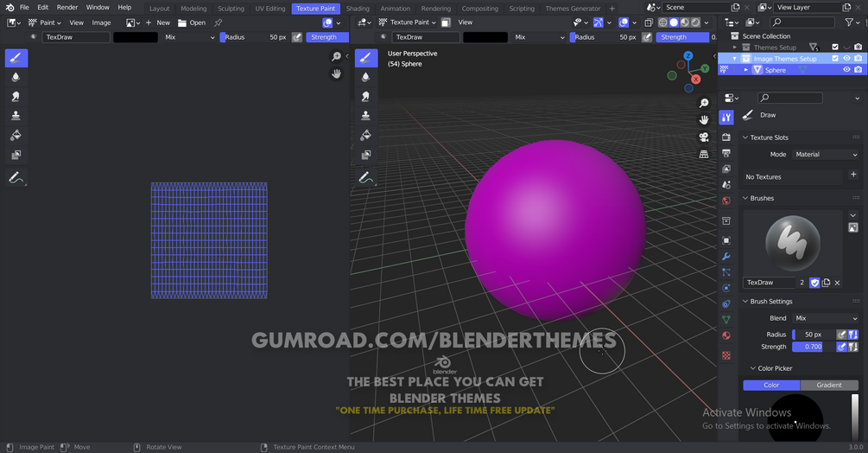The image size is (868, 453).
Task: Expand the Sphere object in the outliner
Action: tap(745, 70)
